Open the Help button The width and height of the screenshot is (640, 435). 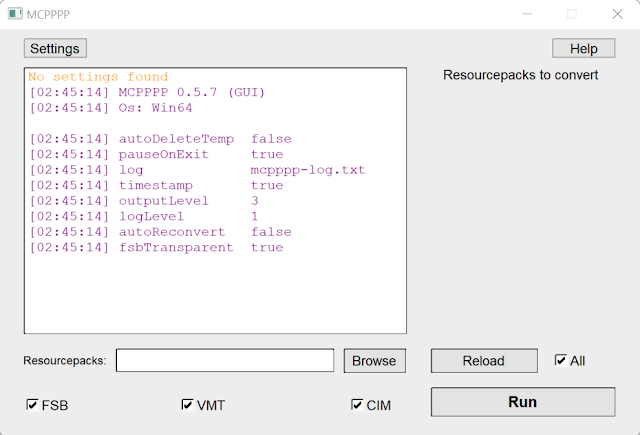(584, 49)
